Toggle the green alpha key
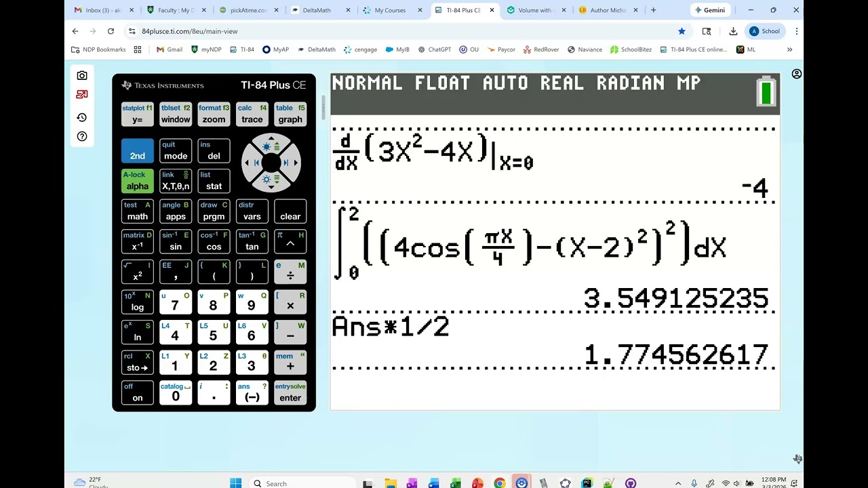This screenshot has width=868, height=488. 138,181
